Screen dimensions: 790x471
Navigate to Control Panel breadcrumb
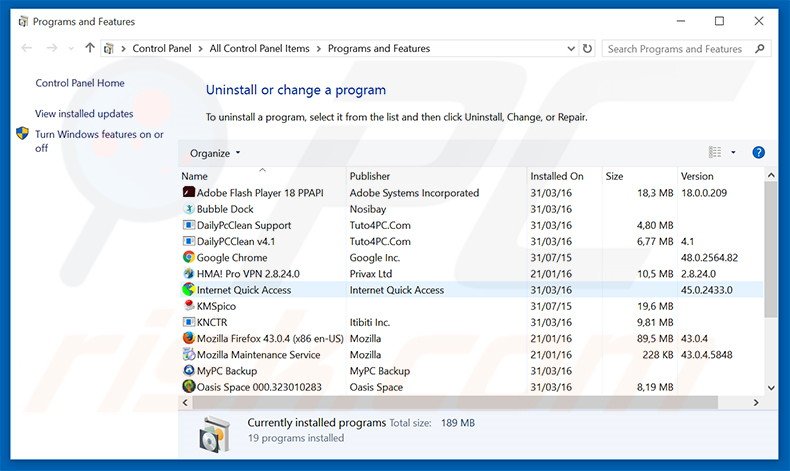(x=162, y=49)
